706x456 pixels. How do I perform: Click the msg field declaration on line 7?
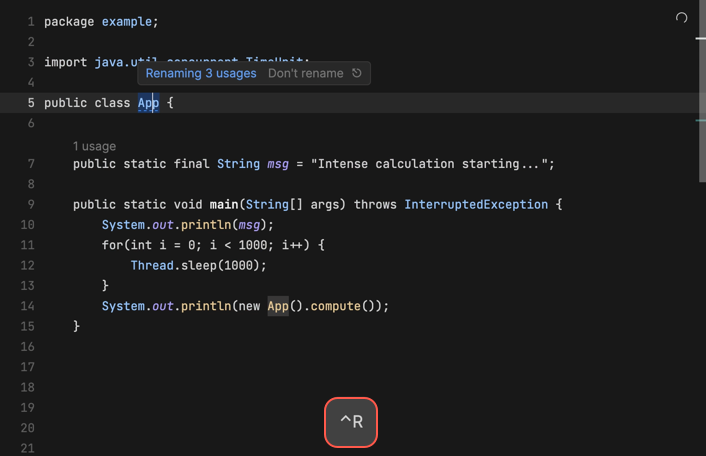(x=278, y=164)
